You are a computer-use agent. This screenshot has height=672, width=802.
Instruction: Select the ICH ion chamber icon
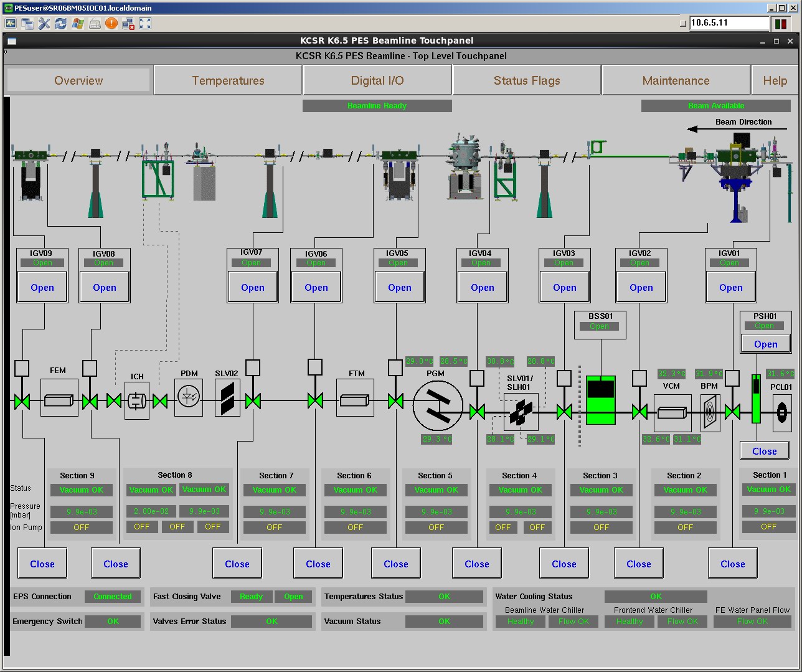click(x=137, y=400)
